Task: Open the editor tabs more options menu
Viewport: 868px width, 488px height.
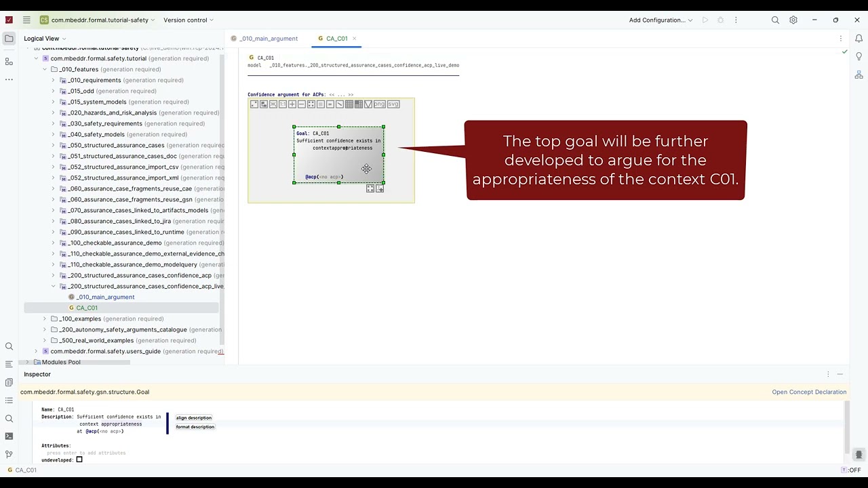Action: pyautogui.click(x=841, y=39)
